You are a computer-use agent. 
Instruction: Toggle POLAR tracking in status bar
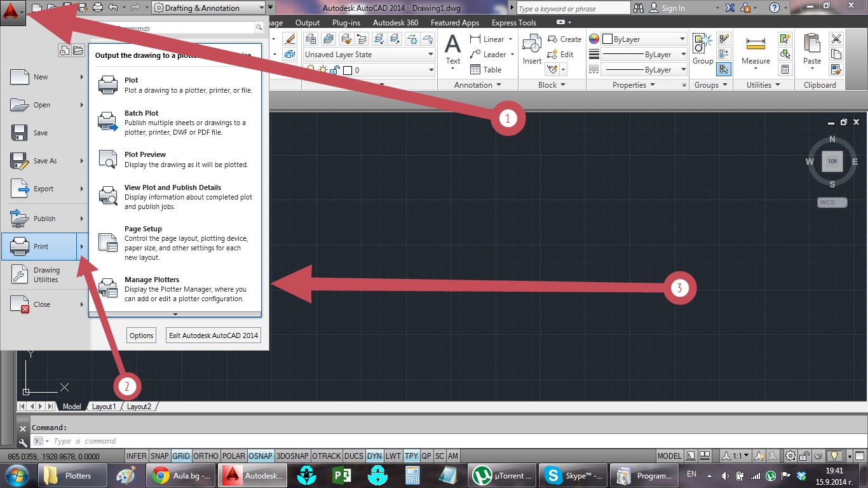234,456
